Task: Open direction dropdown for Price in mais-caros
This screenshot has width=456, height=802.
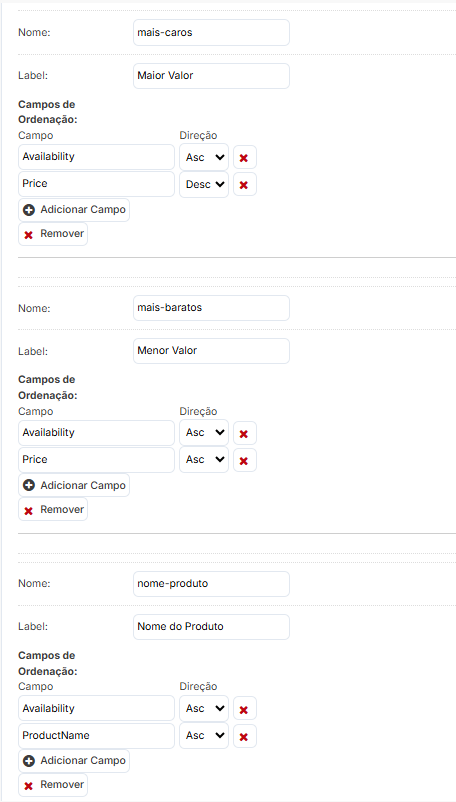Action: [204, 185]
